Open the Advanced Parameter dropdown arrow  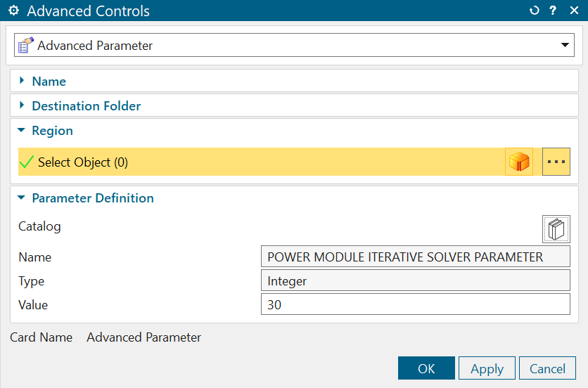565,46
